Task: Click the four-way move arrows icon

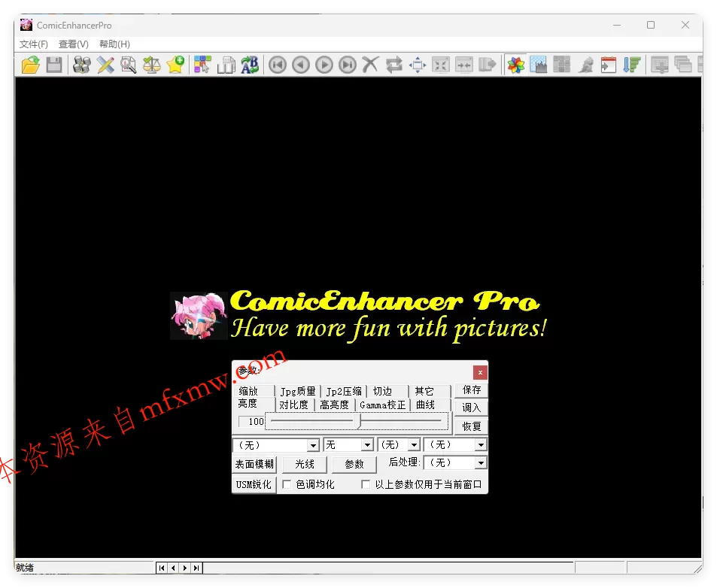Action: pos(418,65)
